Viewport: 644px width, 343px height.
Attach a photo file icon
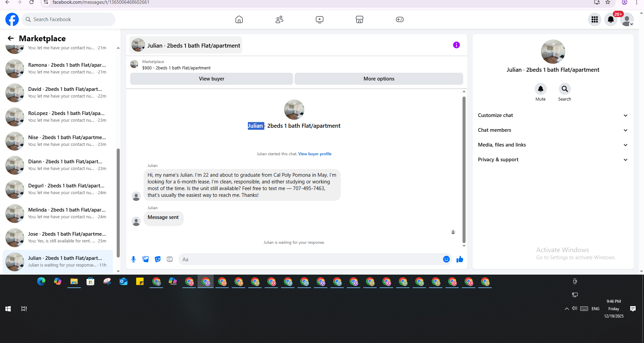(x=146, y=259)
